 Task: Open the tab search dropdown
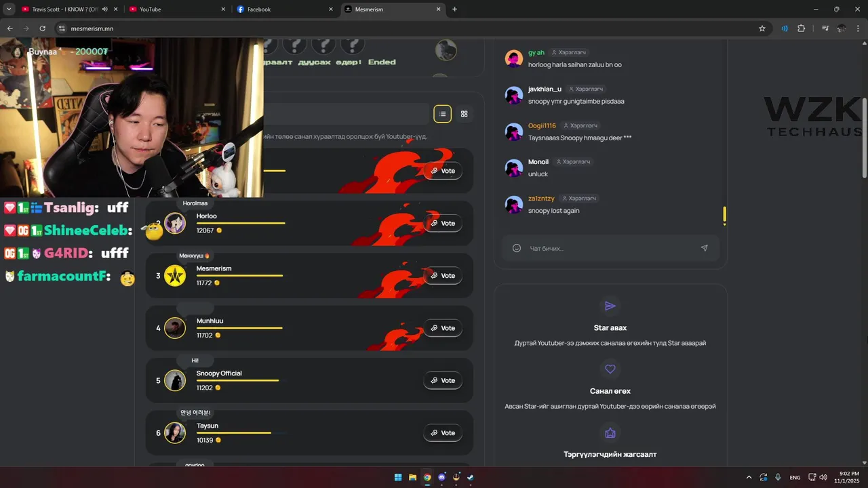[9, 9]
